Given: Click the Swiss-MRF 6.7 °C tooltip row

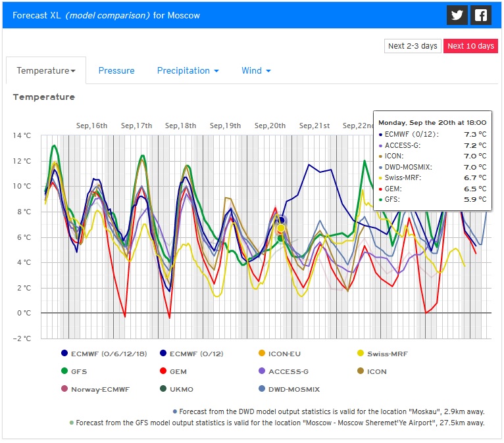Looking at the screenshot, I should (x=433, y=178).
